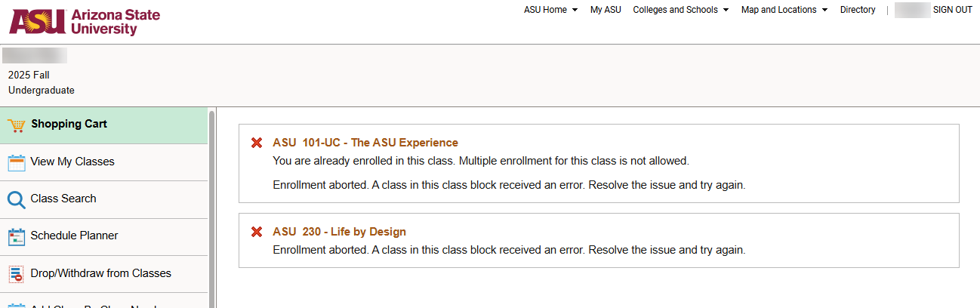Expand the Colleges and Schools dropdown
This screenshot has height=308, width=980.
(x=680, y=10)
